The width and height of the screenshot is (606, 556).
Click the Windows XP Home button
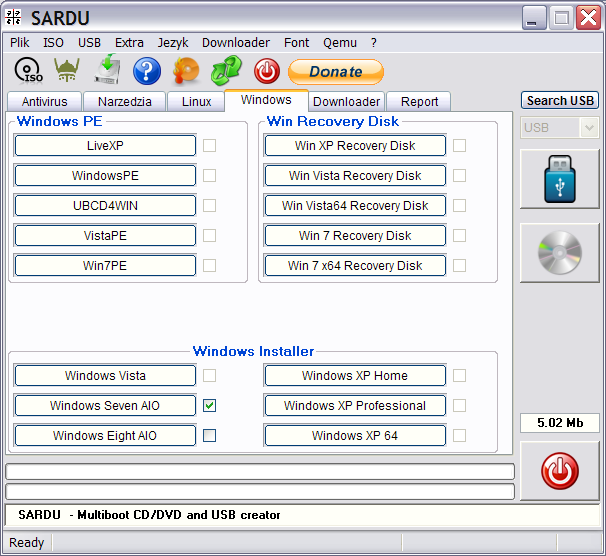(355, 376)
